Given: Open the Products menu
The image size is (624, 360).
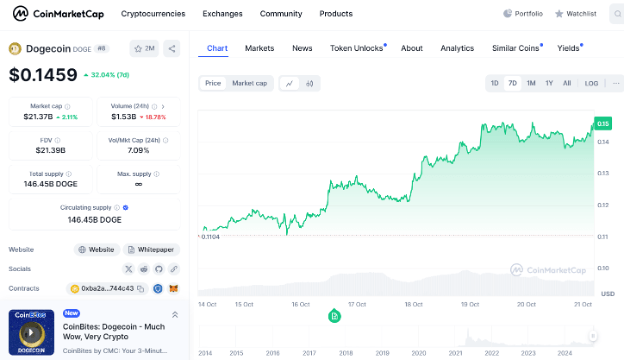Looking at the screenshot, I should 336,14.
